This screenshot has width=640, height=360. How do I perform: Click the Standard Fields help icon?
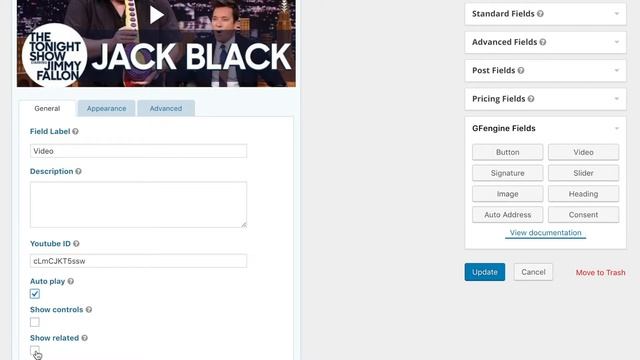tap(540, 14)
